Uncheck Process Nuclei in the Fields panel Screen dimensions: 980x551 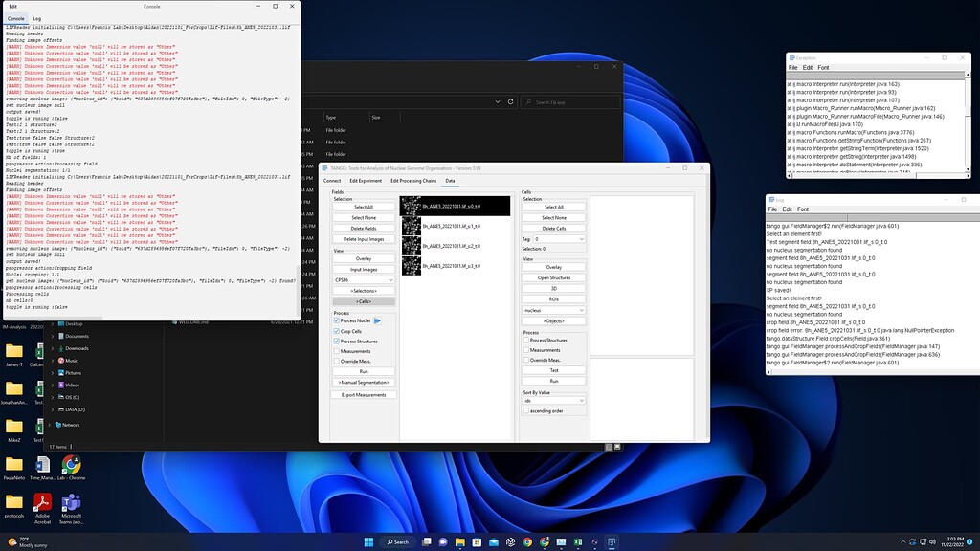[x=337, y=320]
